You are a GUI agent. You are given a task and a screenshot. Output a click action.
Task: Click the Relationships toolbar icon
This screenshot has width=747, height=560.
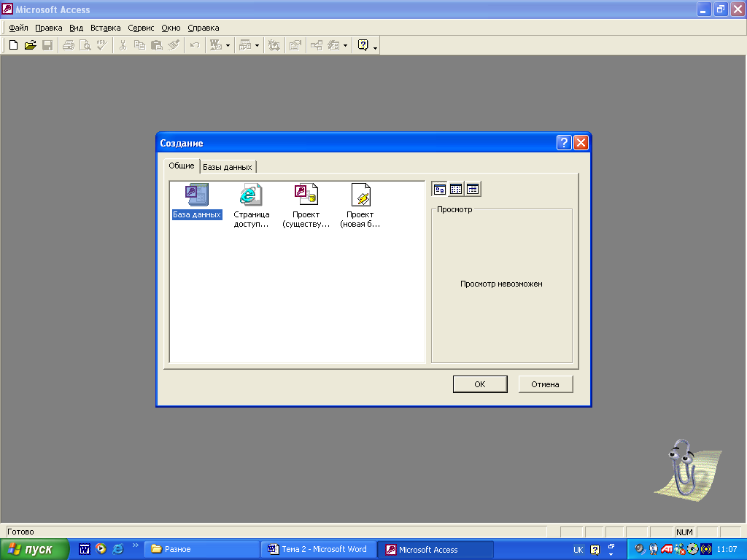[x=317, y=45]
